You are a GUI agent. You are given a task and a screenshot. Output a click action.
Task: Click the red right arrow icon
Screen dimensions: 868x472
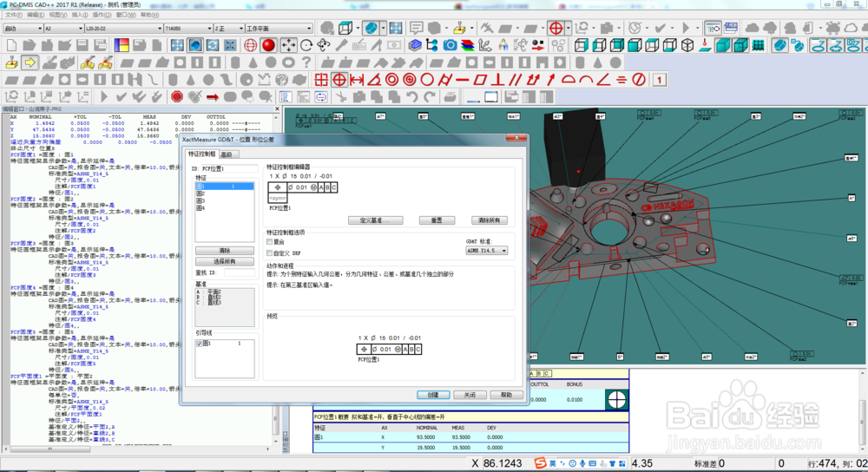click(212, 97)
